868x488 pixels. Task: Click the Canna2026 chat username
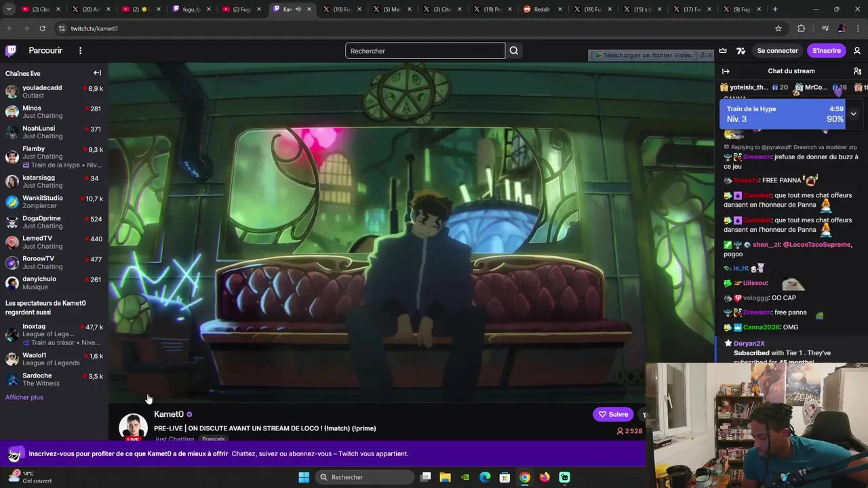tap(761, 327)
